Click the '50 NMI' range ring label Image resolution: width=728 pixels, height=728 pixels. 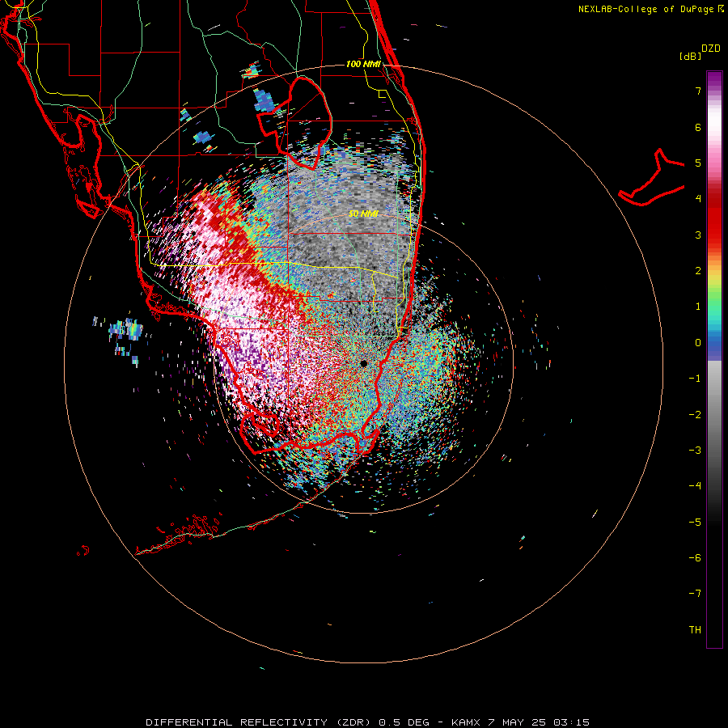tap(363, 214)
